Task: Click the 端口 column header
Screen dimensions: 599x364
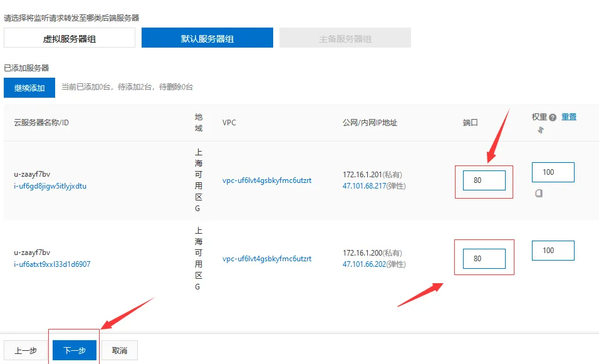Action: (471, 123)
